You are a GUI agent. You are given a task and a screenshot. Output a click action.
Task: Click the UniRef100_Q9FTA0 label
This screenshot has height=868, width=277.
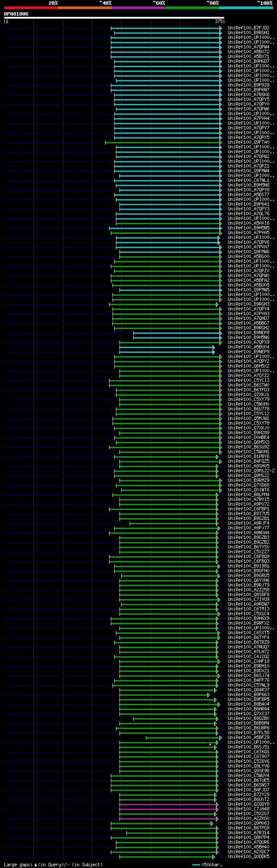click(x=248, y=142)
